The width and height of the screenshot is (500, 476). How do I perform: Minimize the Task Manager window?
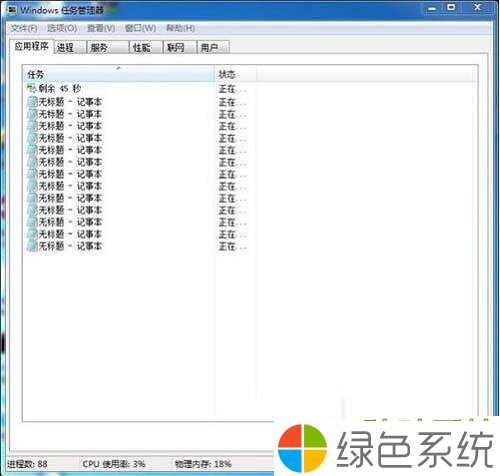pyautogui.click(x=432, y=8)
